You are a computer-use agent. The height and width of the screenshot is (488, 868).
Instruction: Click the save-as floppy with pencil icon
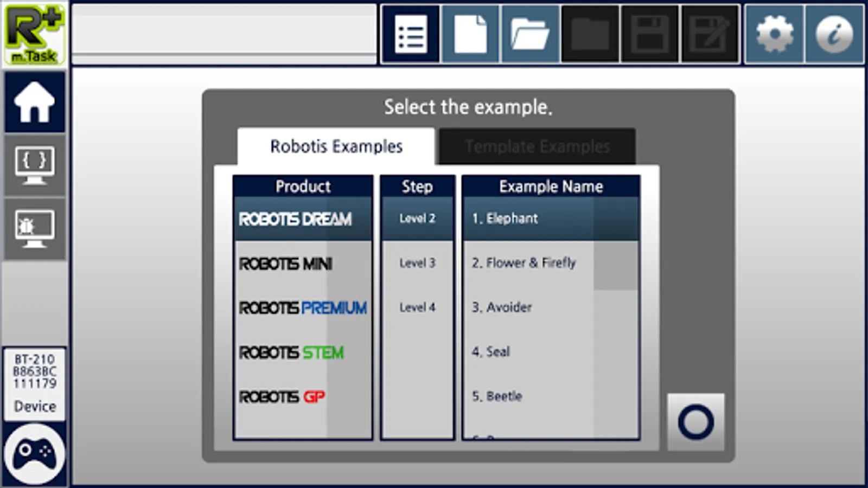click(x=710, y=34)
